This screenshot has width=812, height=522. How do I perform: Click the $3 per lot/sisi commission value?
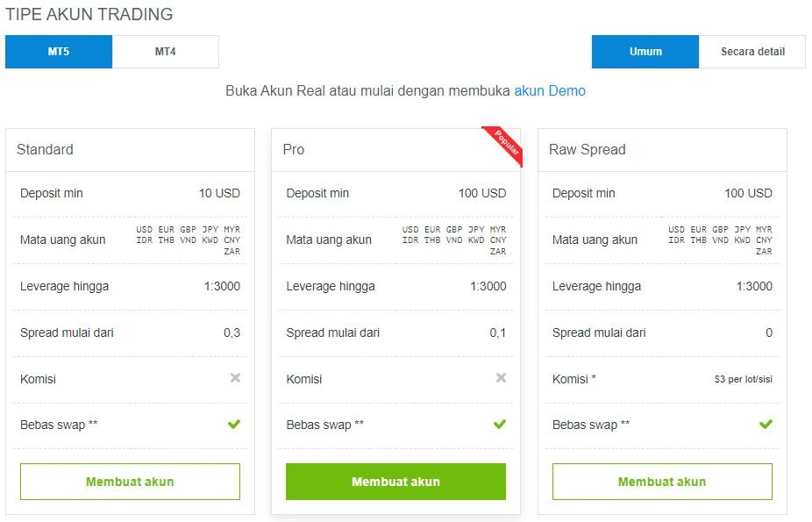pyautogui.click(x=743, y=379)
